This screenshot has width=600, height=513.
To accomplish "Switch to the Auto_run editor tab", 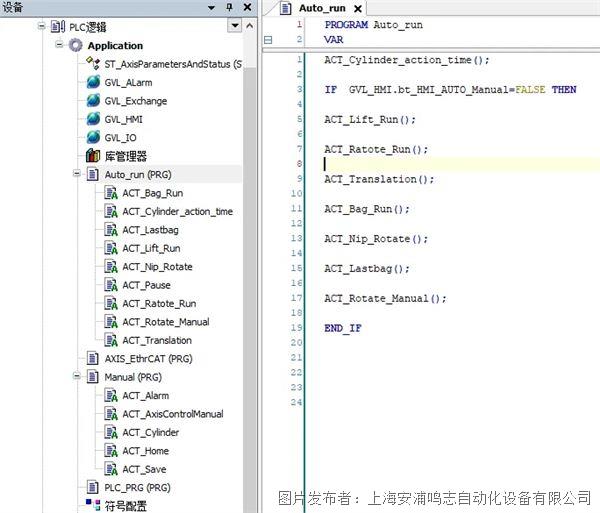I will [322, 8].
